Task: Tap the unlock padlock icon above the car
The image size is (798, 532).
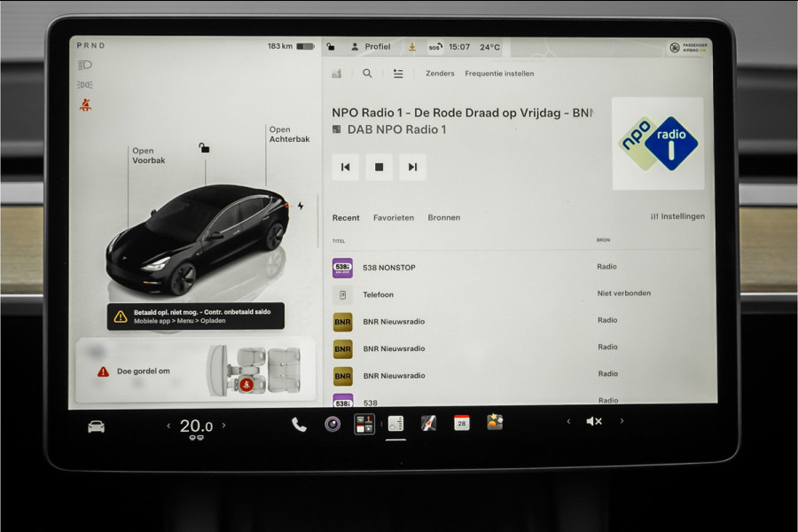Action: 204,148
